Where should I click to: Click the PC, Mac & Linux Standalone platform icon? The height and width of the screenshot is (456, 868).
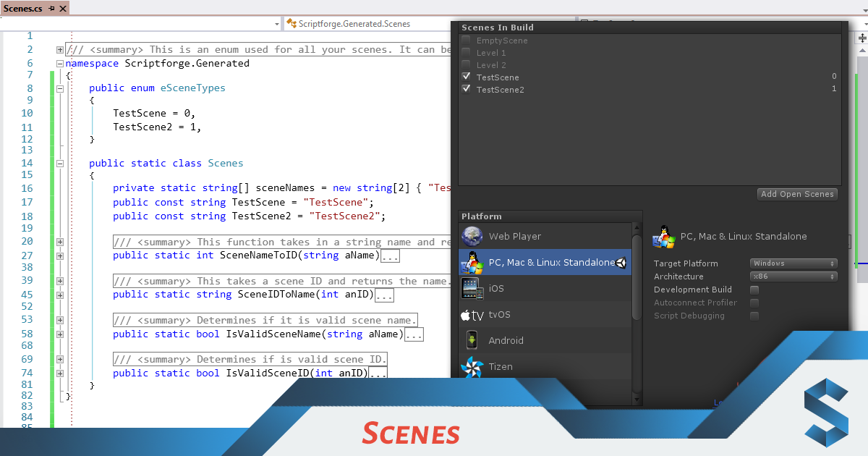tap(472, 262)
